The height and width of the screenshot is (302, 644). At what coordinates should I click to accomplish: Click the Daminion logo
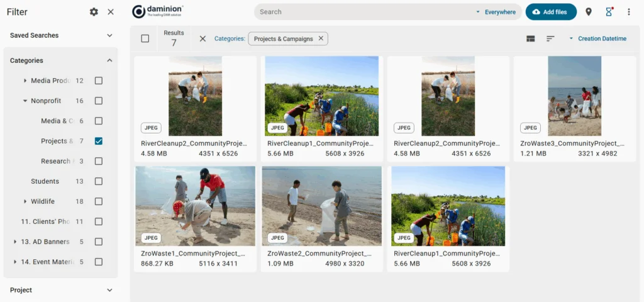(x=158, y=11)
